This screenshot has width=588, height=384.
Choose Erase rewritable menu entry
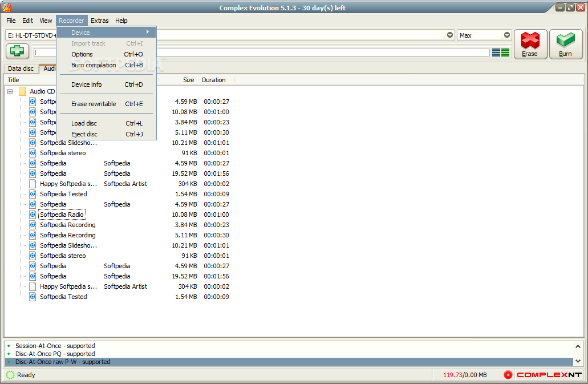pos(107,104)
